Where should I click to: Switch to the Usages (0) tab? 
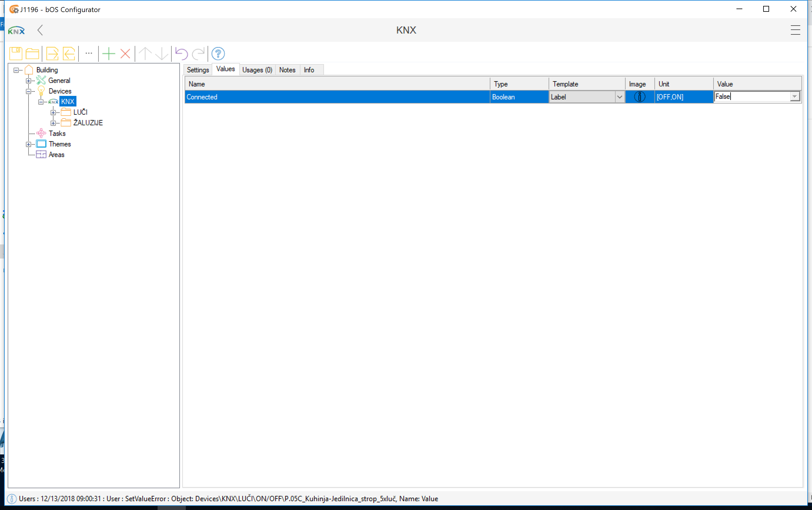[x=257, y=70]
